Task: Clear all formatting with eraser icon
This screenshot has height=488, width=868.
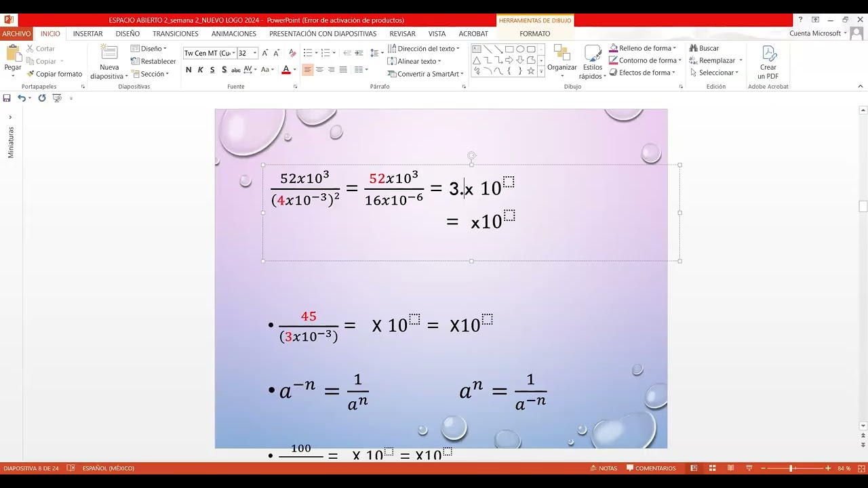Action: click(292, 53)
